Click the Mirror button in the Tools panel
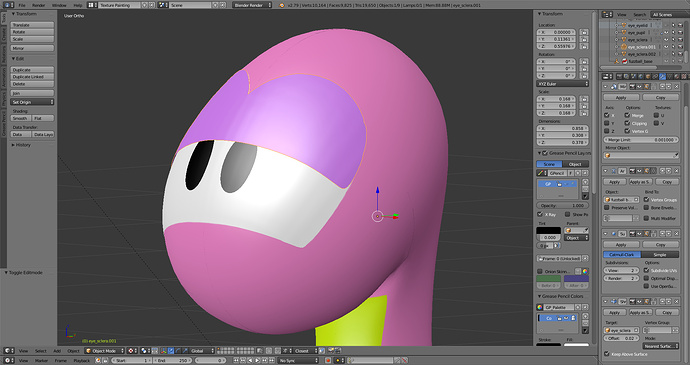 click(33, 48)
